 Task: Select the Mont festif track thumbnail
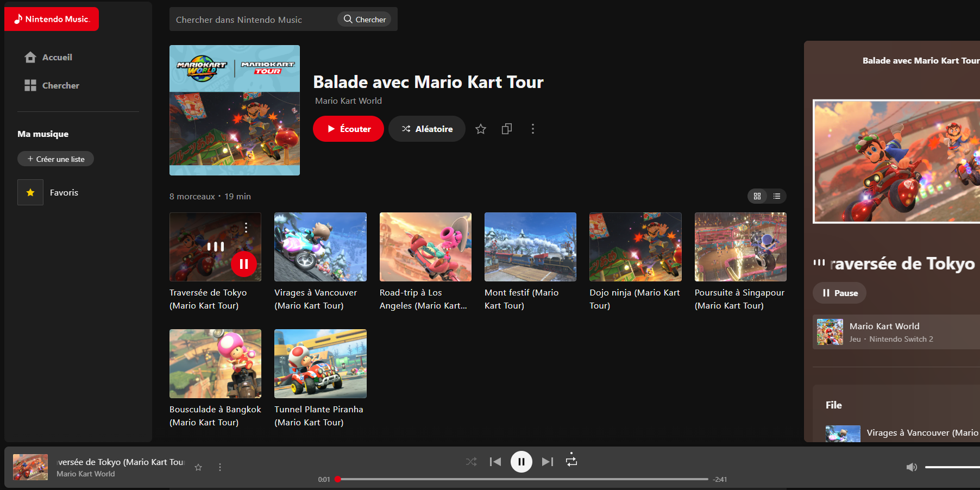[x=530, y=247]
